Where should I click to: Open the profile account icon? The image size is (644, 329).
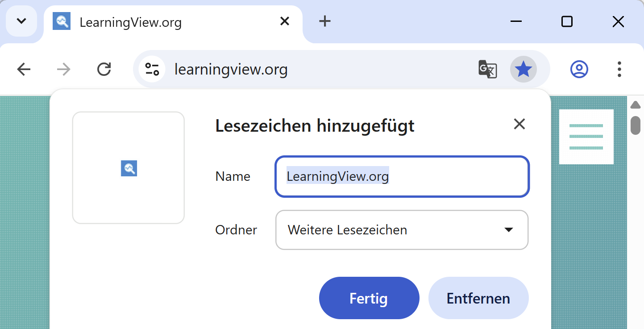(x=579, y=69)
